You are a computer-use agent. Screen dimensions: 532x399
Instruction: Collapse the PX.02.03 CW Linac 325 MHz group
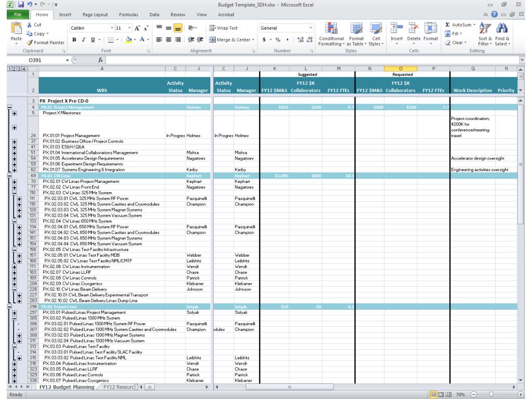pos(14,193)
